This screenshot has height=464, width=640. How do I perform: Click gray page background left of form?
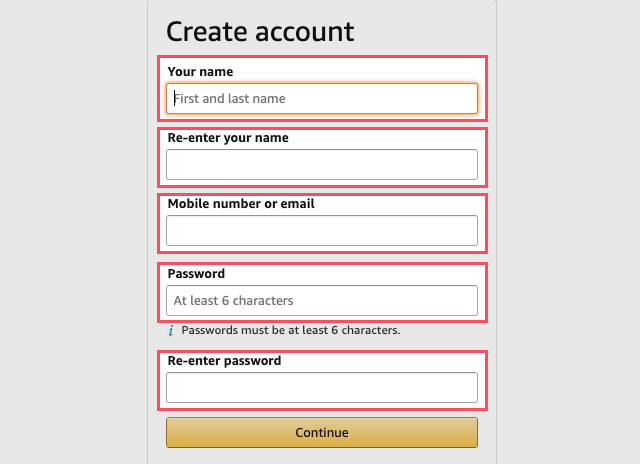pos(73,232)
